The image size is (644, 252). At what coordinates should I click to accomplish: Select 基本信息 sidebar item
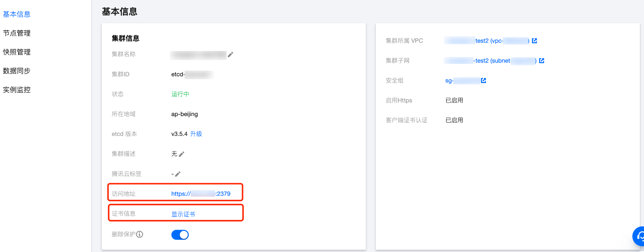[17, 14]
